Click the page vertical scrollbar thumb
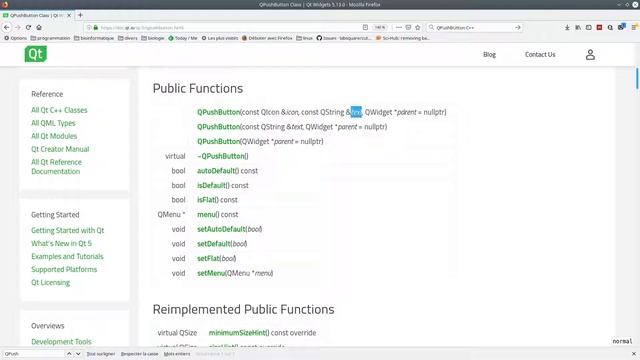The height and width of the screenshot is (360, 640). pyautogui.click(x=637, y=78)
